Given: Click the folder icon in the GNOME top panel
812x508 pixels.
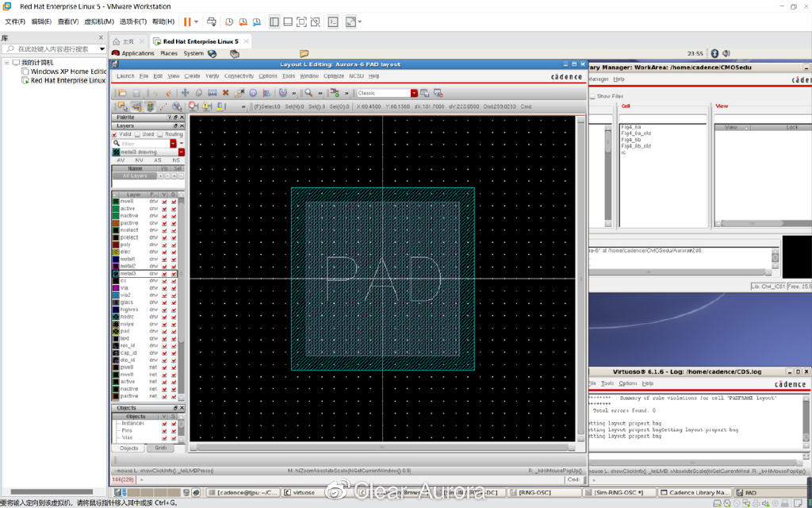Looking at the screenshot, I should click(304, 53).
